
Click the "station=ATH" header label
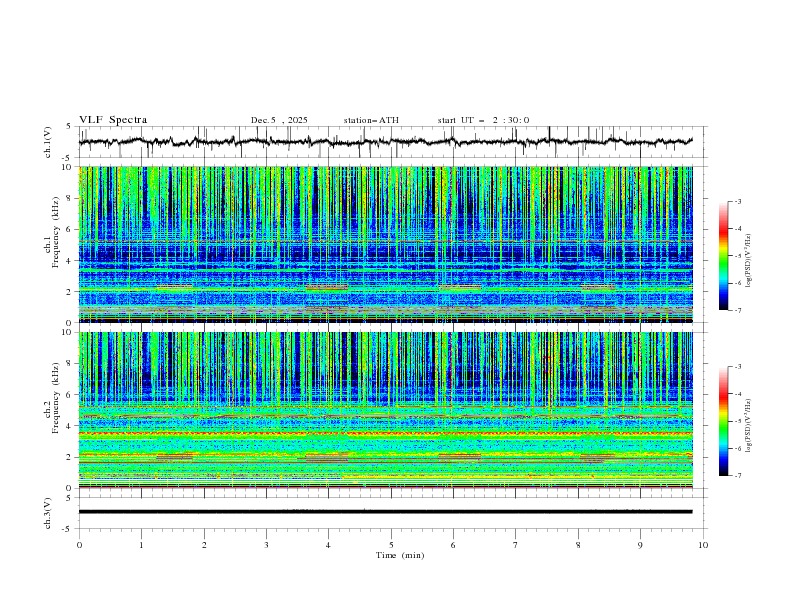371,120
